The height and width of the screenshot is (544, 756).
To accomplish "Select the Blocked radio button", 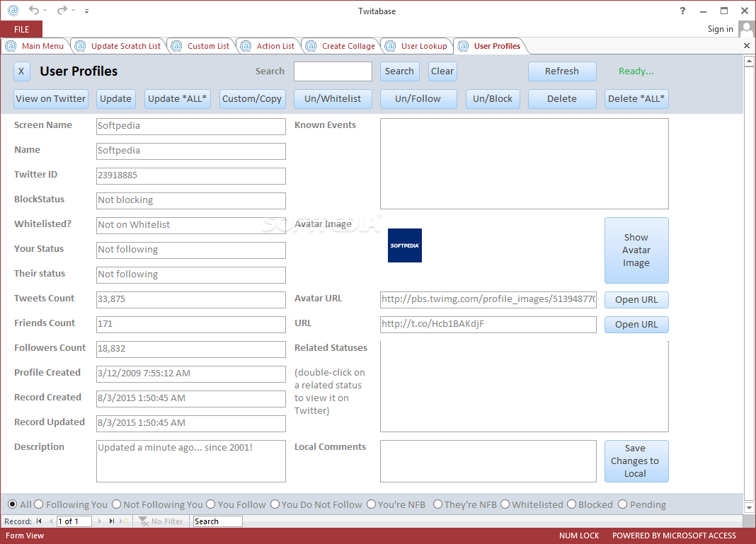I will coord(572,504).
